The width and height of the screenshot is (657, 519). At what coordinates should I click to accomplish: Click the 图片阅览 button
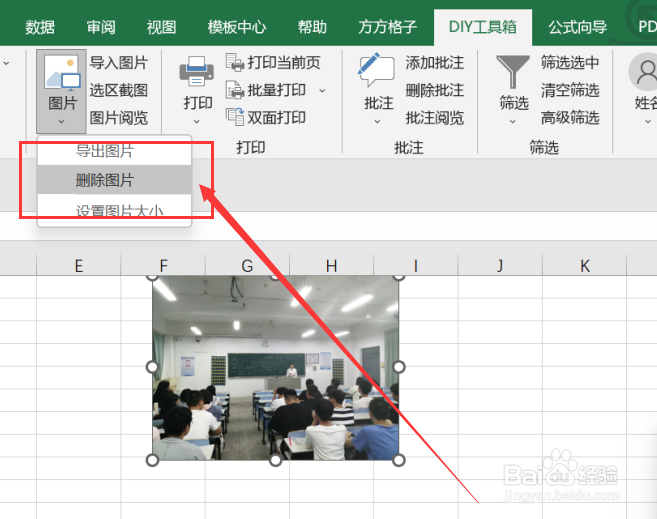point(119,117)
